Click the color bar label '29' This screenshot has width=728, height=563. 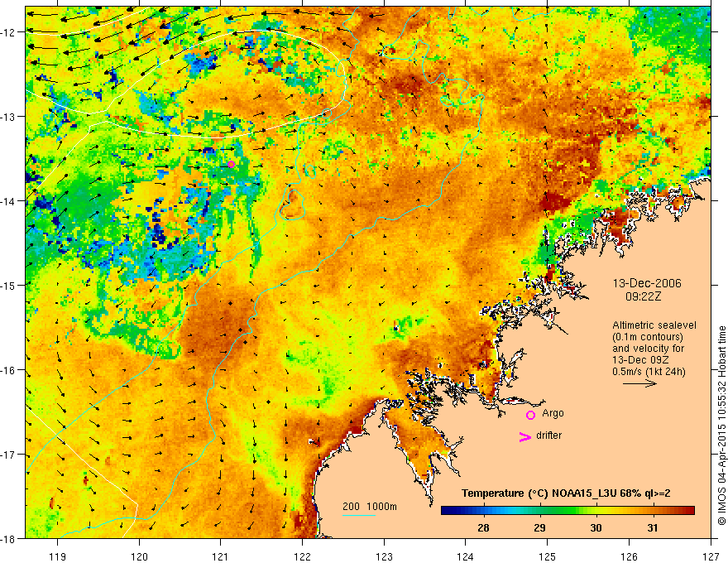coord(539,527)
